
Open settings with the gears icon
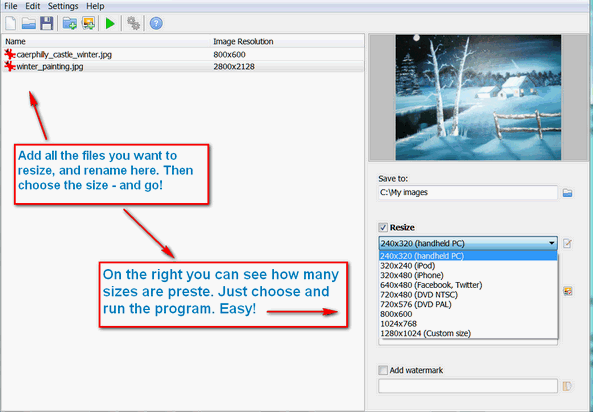coord(133,23)
